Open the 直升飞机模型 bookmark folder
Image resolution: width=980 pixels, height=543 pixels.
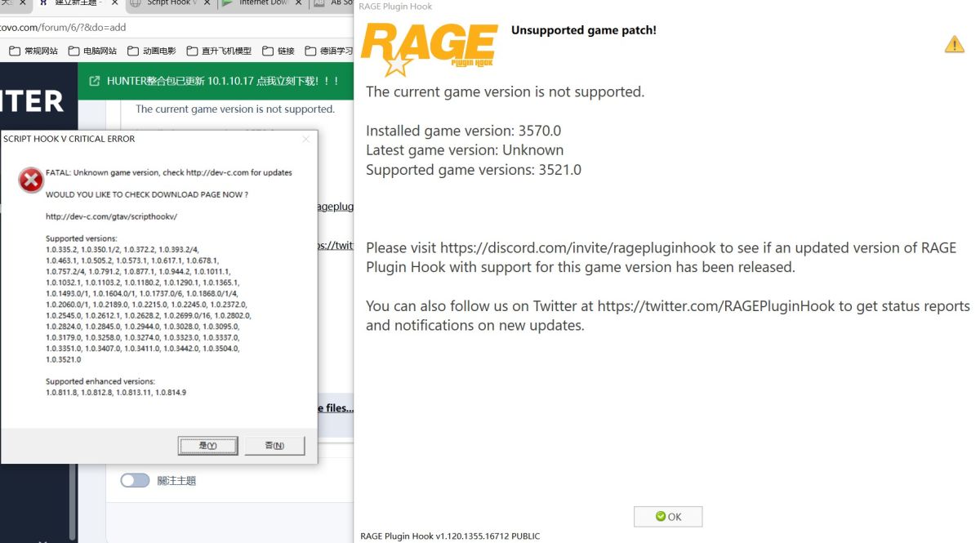(219, 51)
